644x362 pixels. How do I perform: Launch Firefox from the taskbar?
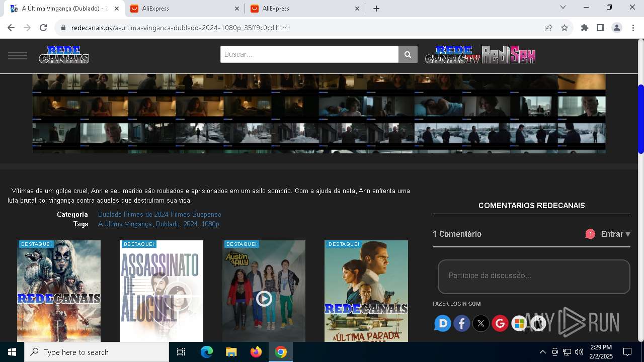click(256, 352)
